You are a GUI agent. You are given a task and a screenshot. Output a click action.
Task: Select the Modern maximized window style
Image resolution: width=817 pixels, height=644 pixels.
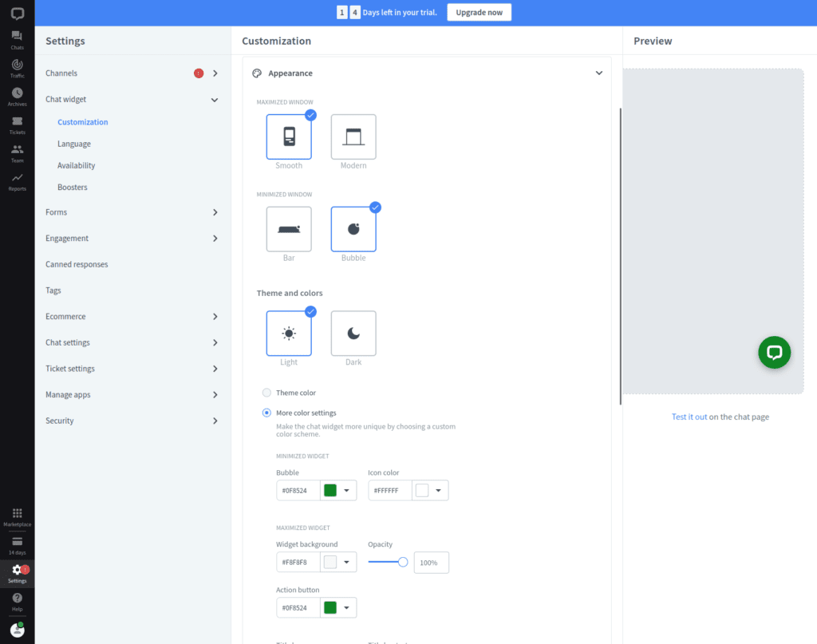click(353, 137)
